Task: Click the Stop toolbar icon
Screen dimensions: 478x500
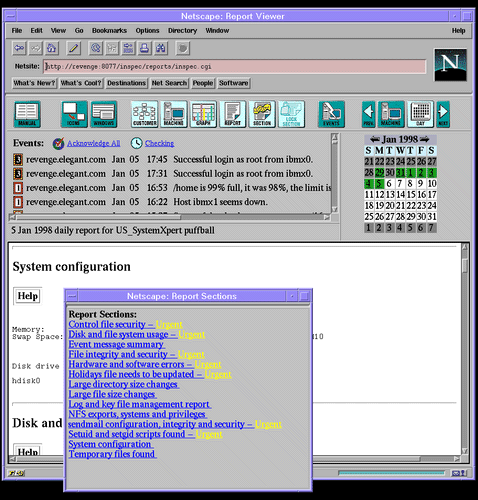Action: [183, 48]
